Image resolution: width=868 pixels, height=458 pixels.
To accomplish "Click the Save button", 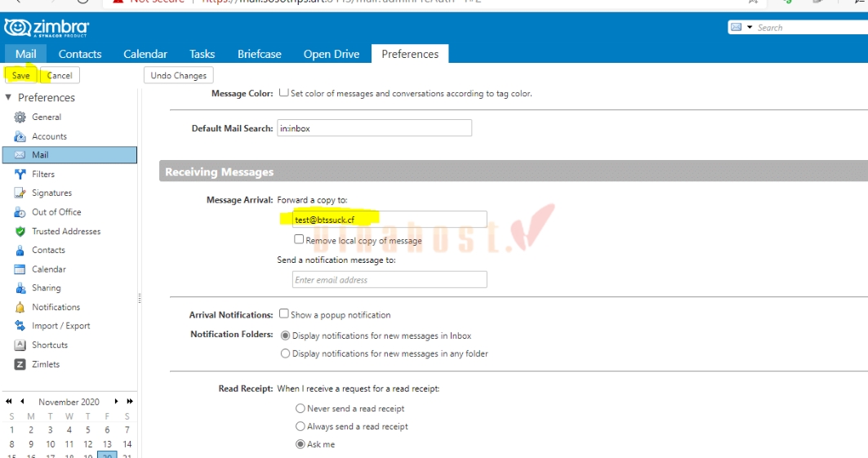I will tap(21, 75).
